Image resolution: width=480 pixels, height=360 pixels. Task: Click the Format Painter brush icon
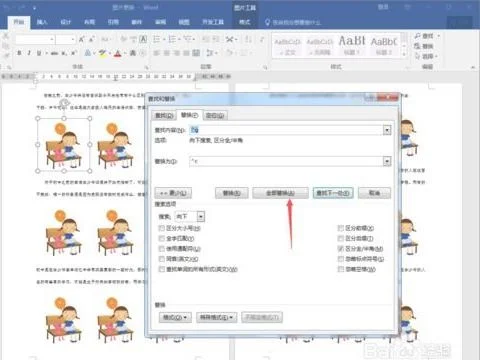(x=6, y=56)
